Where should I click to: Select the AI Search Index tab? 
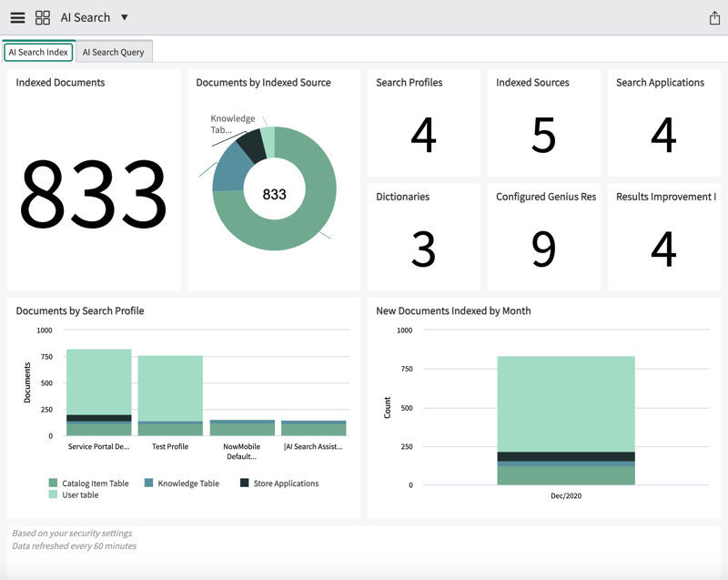coord(37,52)
